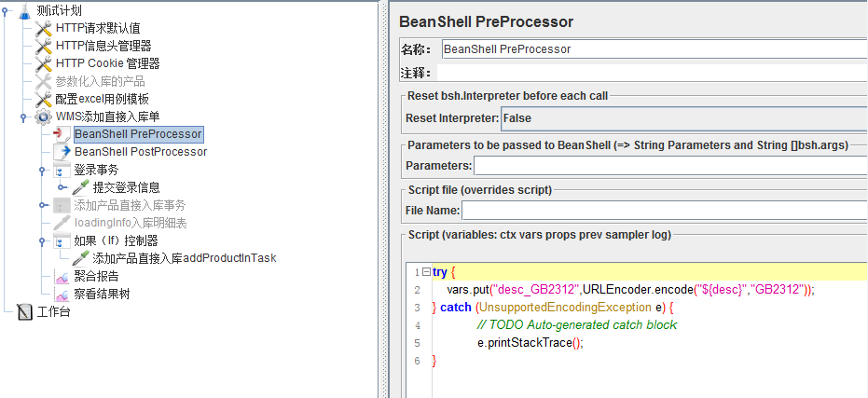Viewport: 868px width, 398px height.
Task: Click the e.printStackTrace() code line
Action: coord(530,343)
